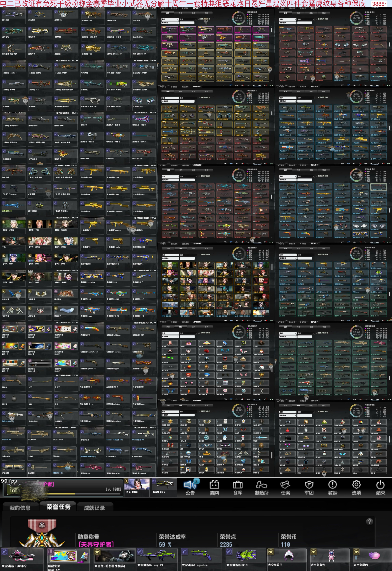Click the 荣誉点 value 2285

pos(226,544)
